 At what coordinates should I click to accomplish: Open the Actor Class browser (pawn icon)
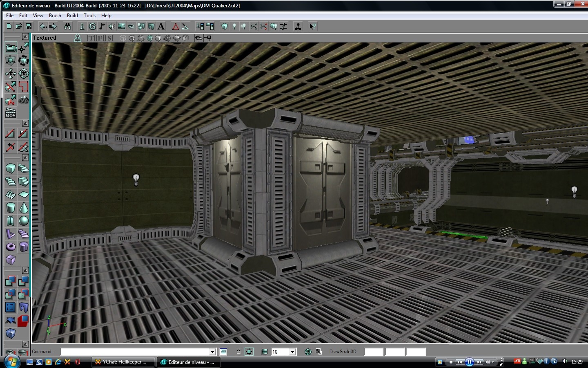pyautogui.click(x=82, y=27)
